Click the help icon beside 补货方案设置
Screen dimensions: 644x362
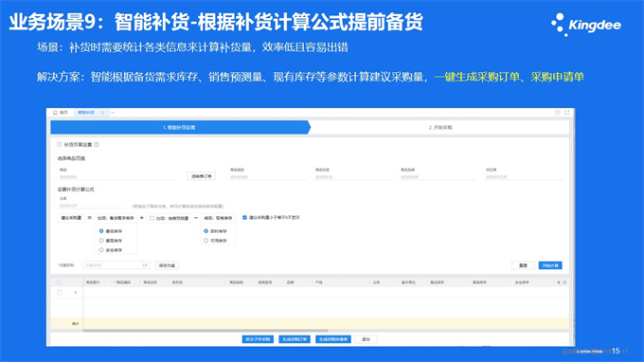(x=97, y=145)
